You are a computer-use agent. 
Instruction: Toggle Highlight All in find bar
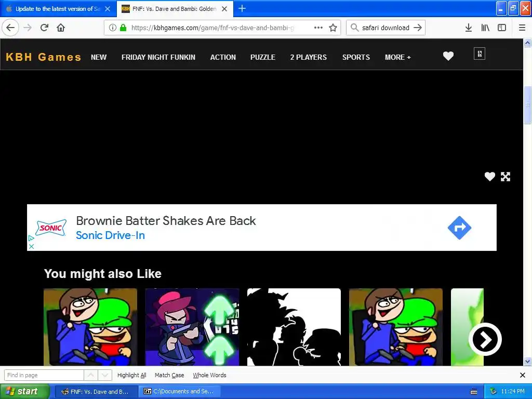click(131, 375)
